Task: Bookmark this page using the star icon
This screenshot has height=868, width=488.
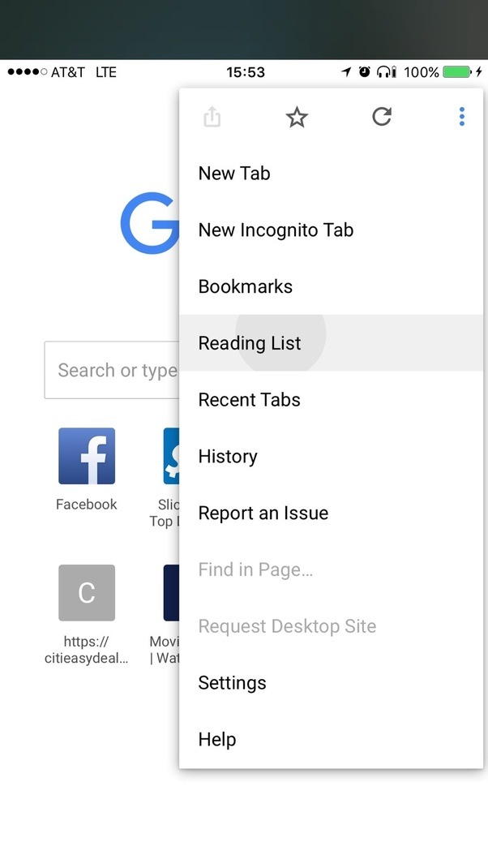Action: [297, 117]
